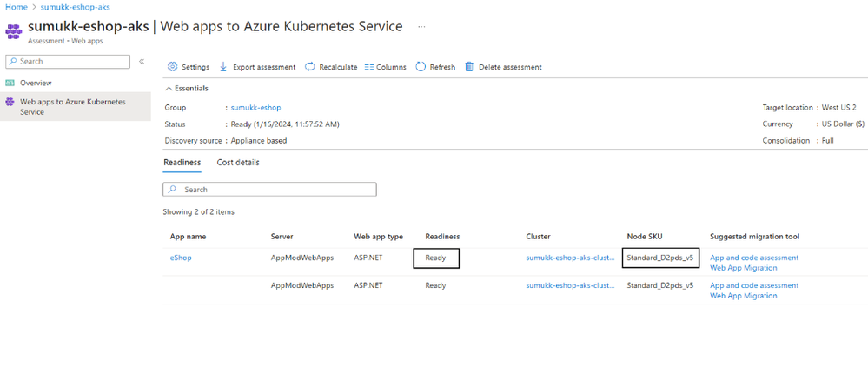Click Appliance based discovery source value
The width and height of the screenshot is (868, 368).
click(259, 141)
